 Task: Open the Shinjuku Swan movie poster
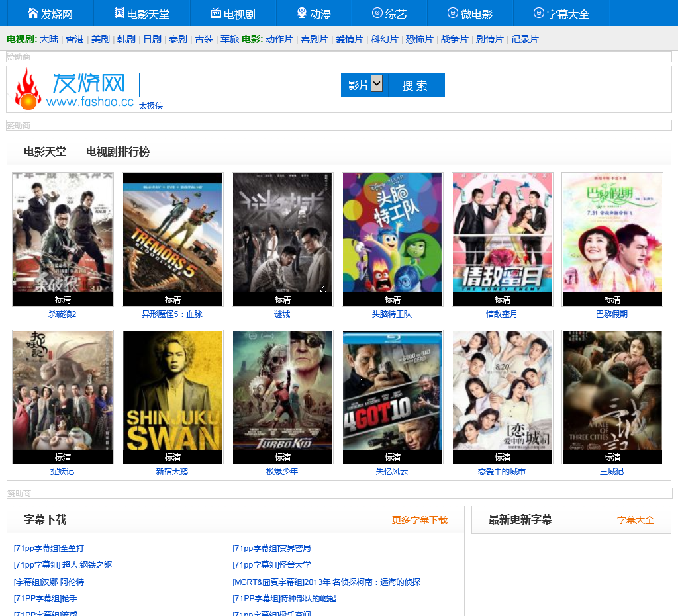tap(173, 397)
